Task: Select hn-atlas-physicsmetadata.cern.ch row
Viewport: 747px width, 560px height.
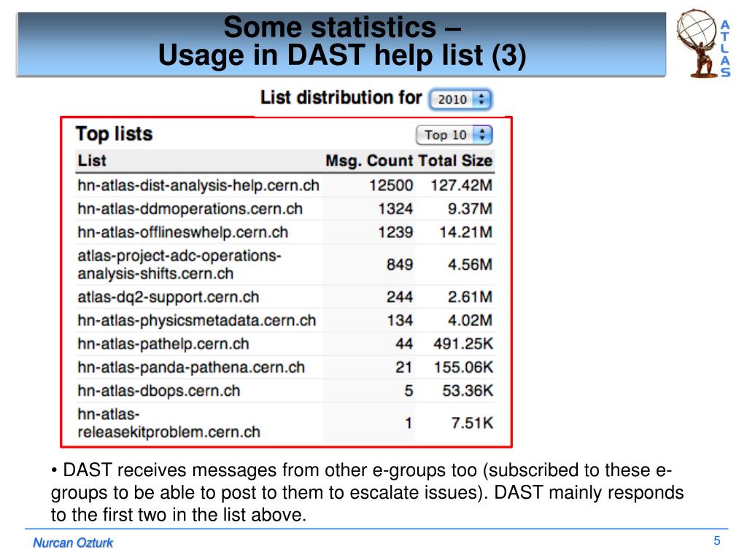Action: pyautogui.click(x=285, y=320)
